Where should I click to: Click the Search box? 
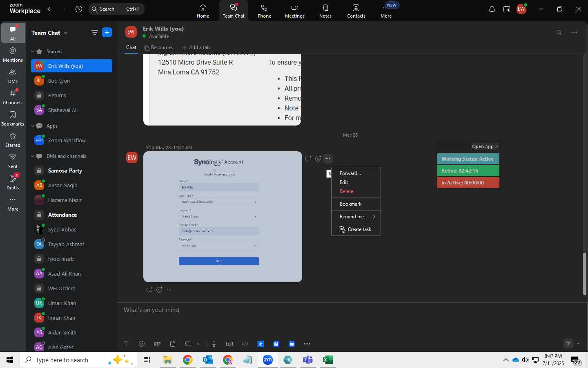coord(116,9)
